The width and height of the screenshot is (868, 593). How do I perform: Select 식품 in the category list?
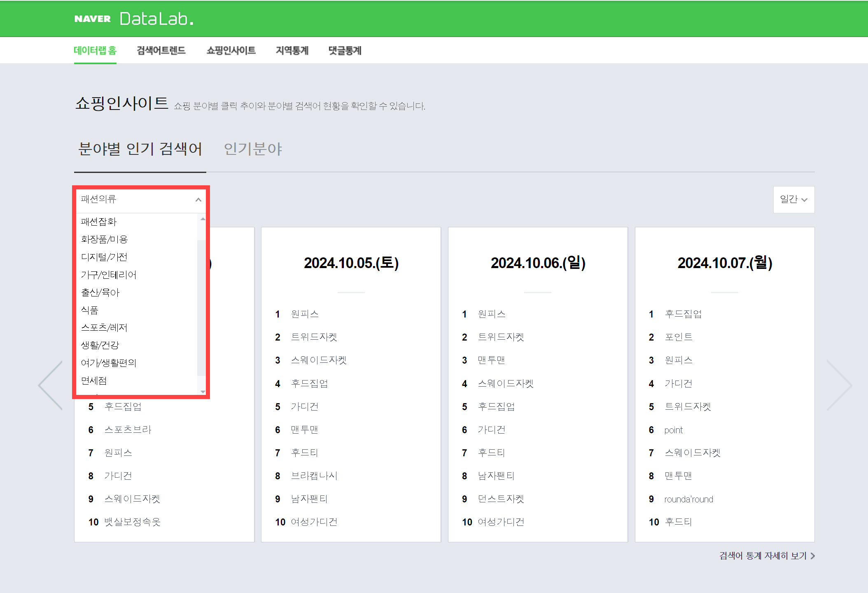pos(89,310)
